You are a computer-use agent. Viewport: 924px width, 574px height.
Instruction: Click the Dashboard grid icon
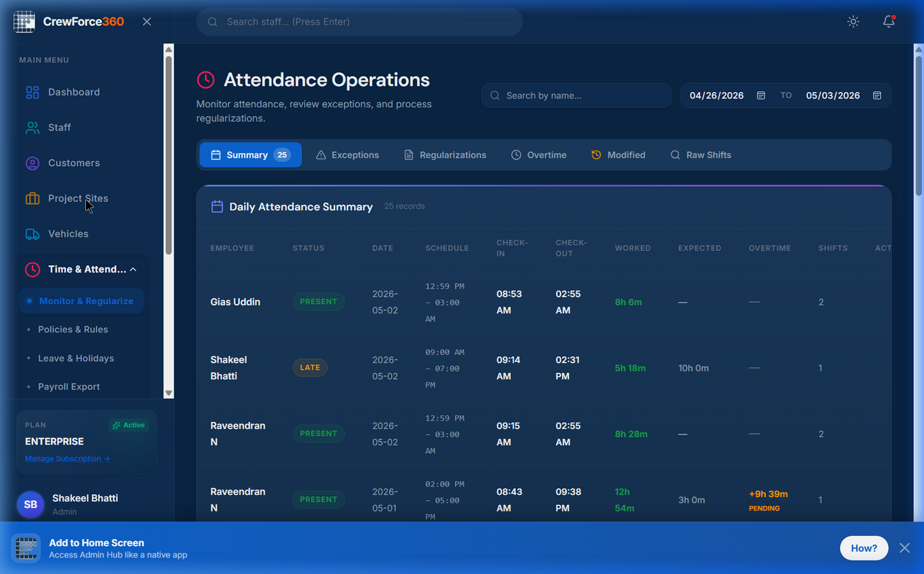(32, 92)
